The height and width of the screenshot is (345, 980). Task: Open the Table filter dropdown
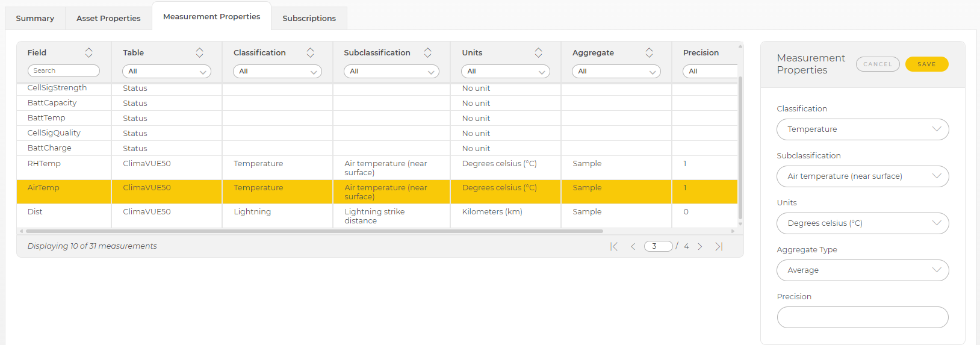167,72
